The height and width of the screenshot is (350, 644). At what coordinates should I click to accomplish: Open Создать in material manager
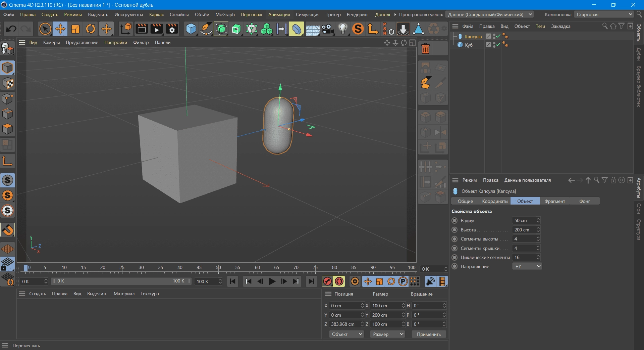tap(38, 294)
